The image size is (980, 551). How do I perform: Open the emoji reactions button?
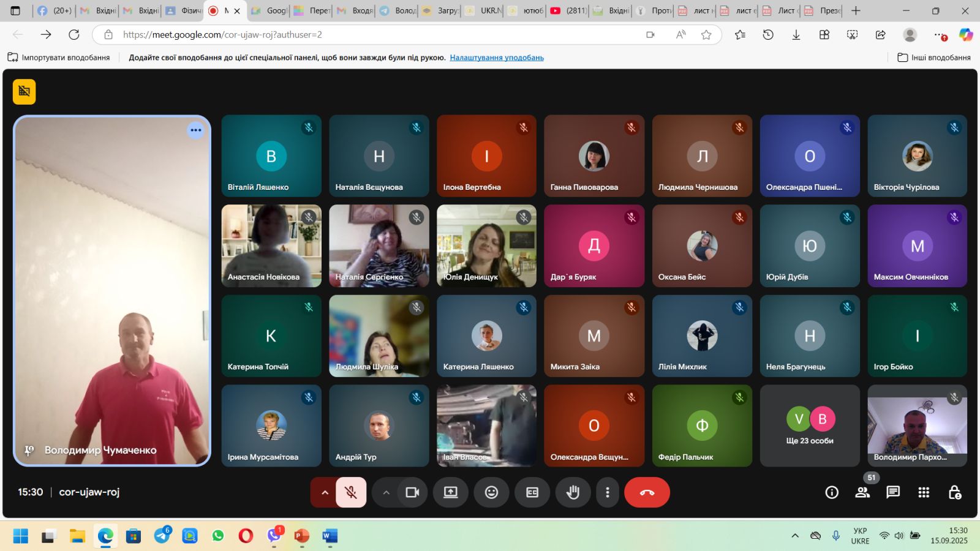[x=491, y=492]
